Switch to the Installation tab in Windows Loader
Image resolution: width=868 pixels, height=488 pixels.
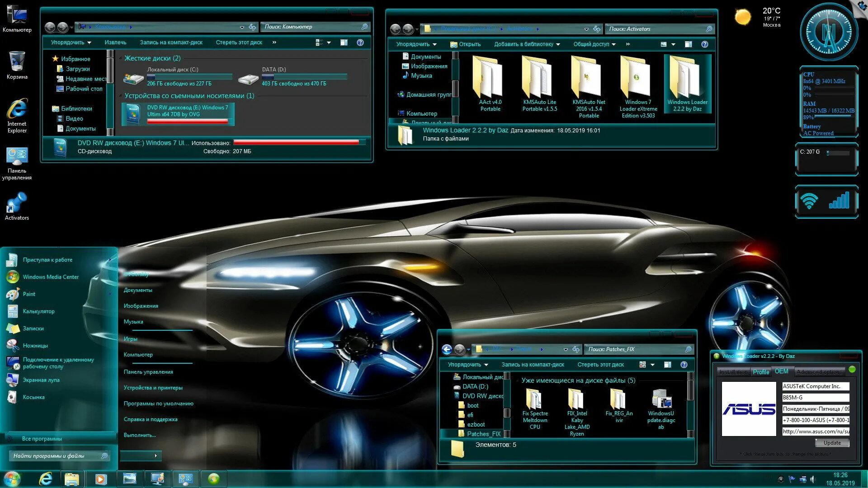(733, 372)
